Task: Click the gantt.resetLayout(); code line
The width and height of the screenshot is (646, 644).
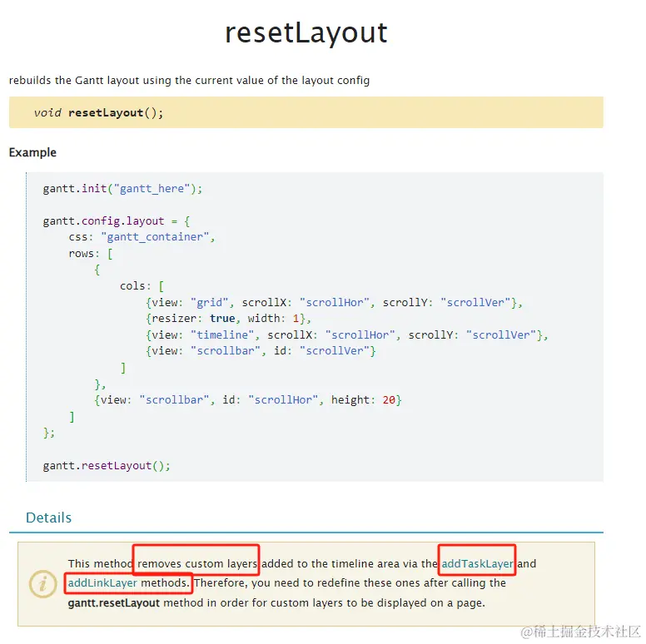Action: 107,466
